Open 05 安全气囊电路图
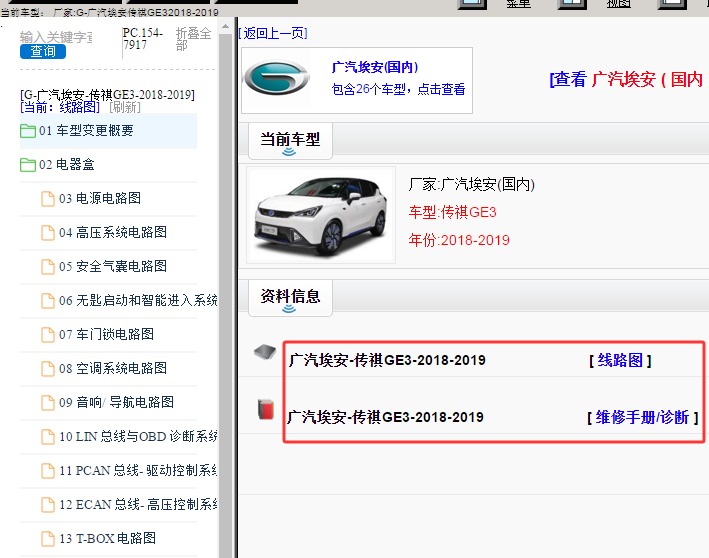The width and height of the screenshot is (709, 558). pos(113,266)
